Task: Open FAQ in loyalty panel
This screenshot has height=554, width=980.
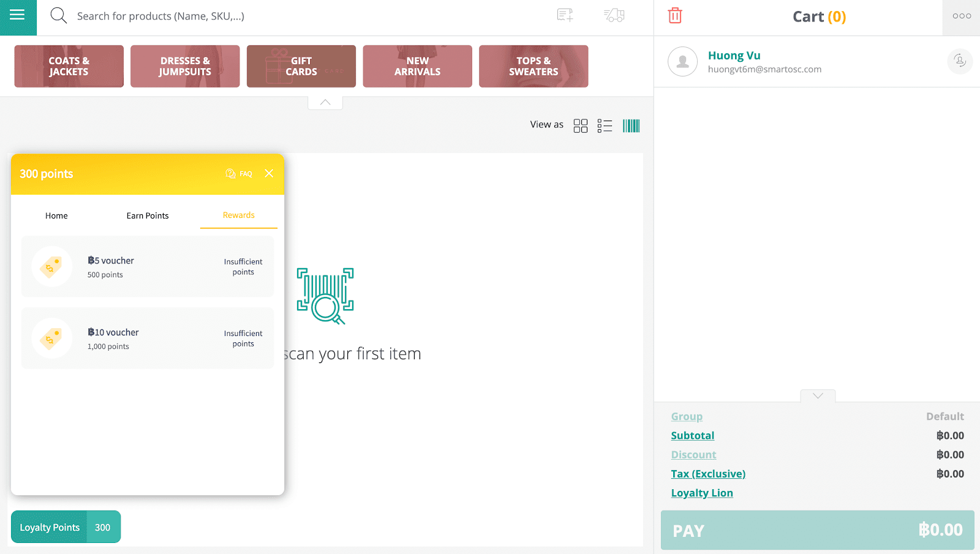Action: coord(239,174)
